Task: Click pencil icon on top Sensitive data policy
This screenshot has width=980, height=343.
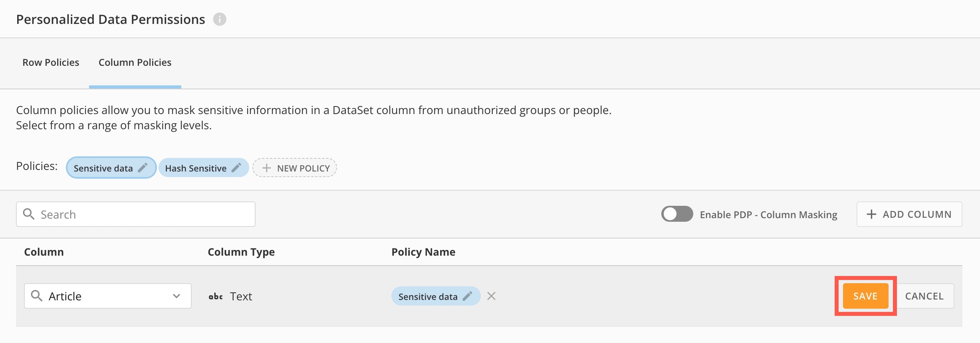Action: pos(143,168)
